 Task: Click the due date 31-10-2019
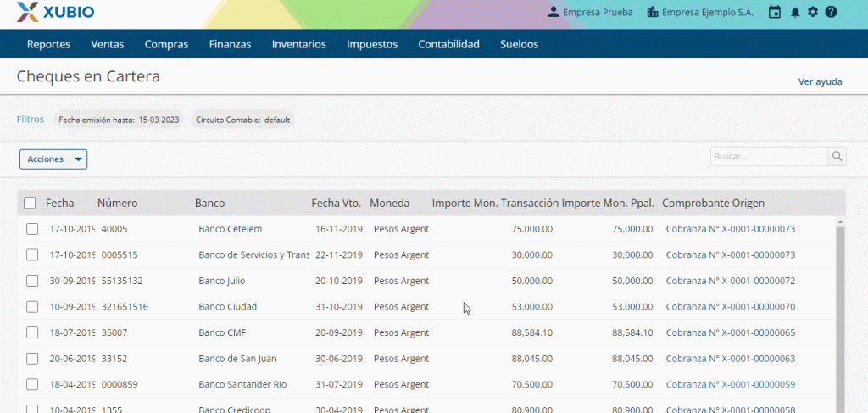(339, 307)
